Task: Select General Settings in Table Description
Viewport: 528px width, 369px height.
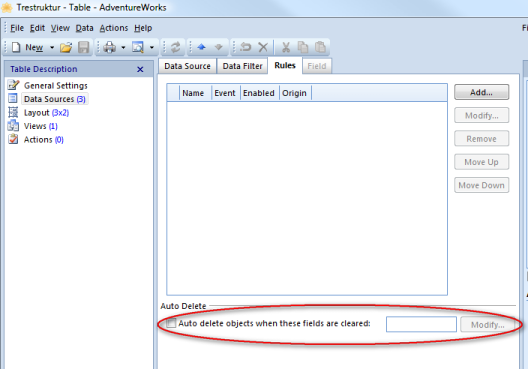Action: click(x=56, y=86)
